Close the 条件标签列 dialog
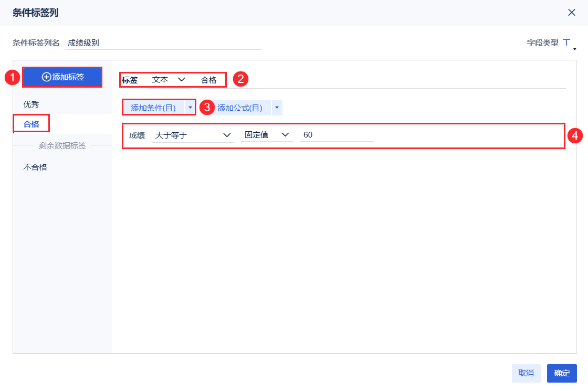Viewport: 588px width, 391px height. [x=572, y=13]
